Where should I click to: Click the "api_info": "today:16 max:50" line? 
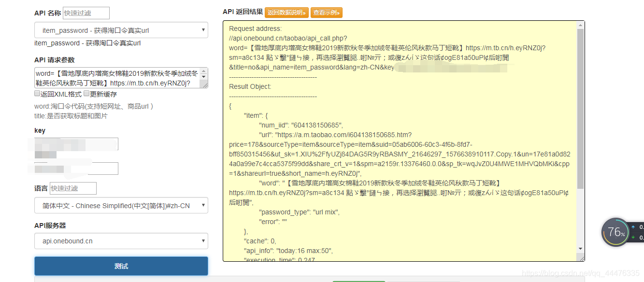tap(288, 251)
